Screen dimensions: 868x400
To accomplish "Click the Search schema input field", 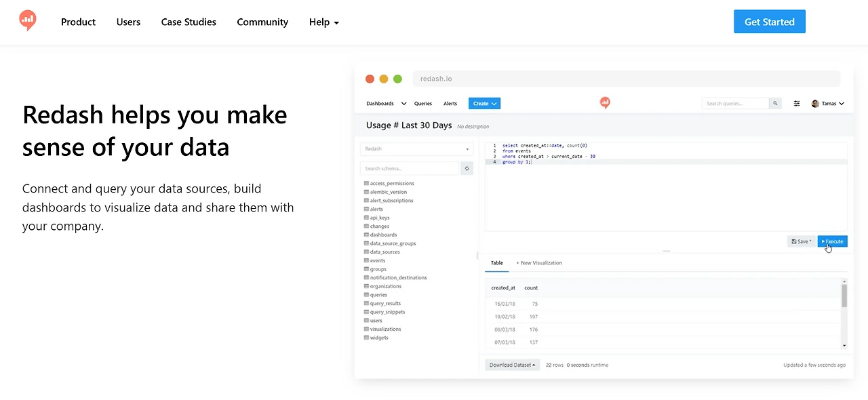I will click(x=410, y=168).
